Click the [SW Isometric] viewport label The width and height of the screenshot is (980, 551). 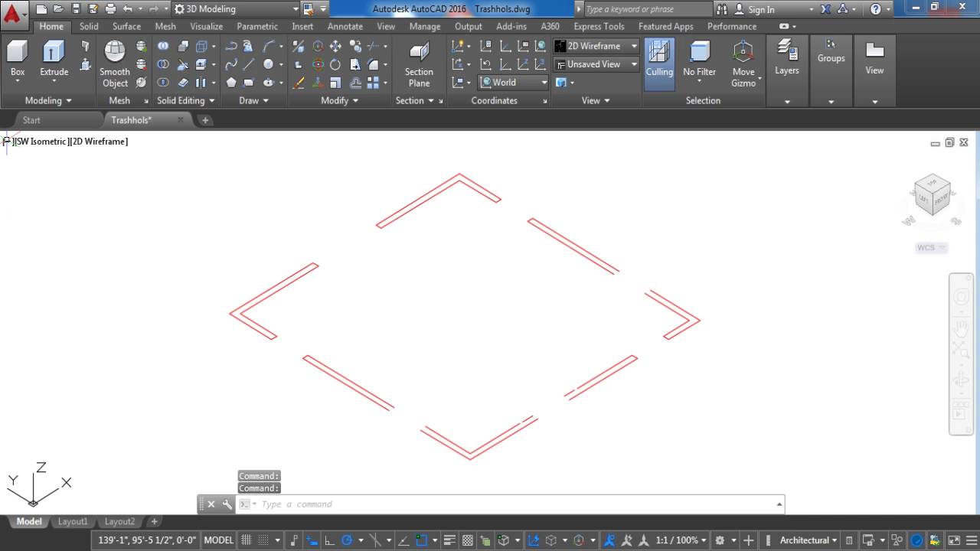click(41, 142)
